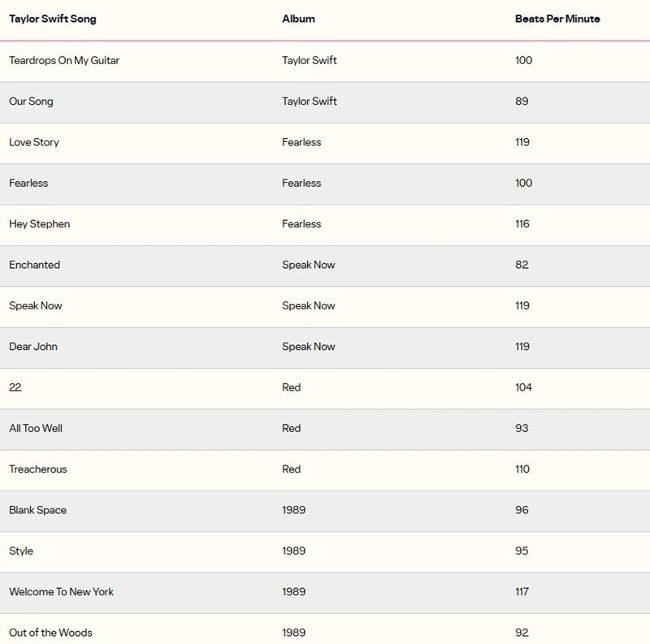Click the Out of the Woods song
Image resolution: width=650 pixels, height=644 pixels.
[50, 633]
